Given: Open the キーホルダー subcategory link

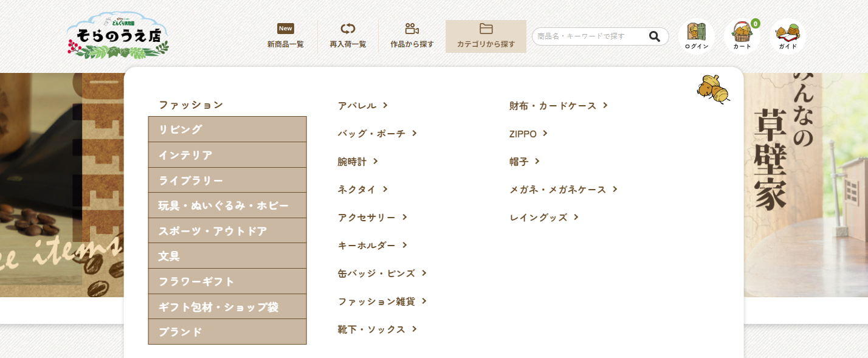Looking at the screenshot, I should [x=373, y=245].
